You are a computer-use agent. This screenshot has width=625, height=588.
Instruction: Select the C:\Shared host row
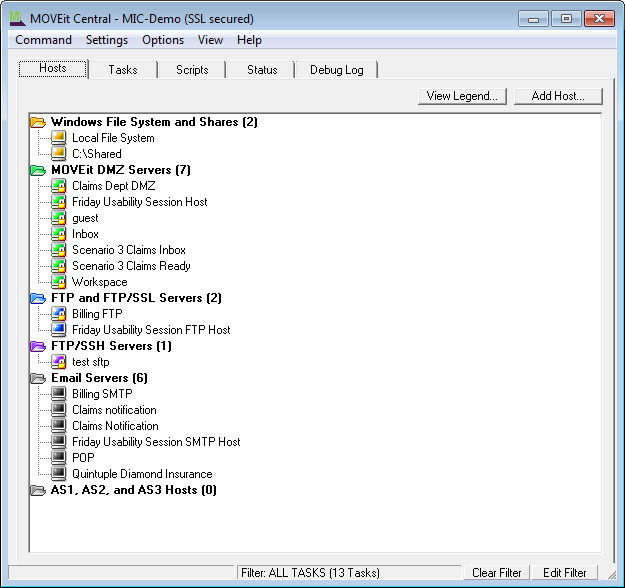pos(97,154)
